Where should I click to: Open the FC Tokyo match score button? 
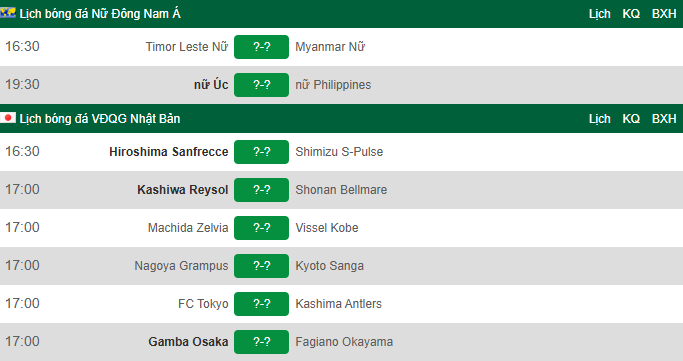point(261,304)
